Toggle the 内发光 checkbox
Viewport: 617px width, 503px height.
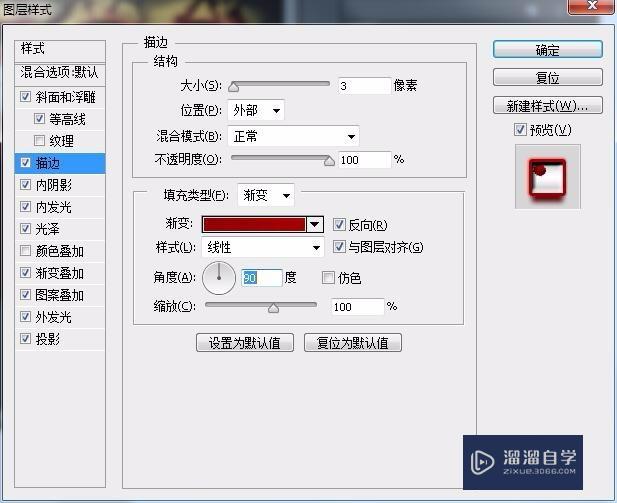tap(26, 207)
